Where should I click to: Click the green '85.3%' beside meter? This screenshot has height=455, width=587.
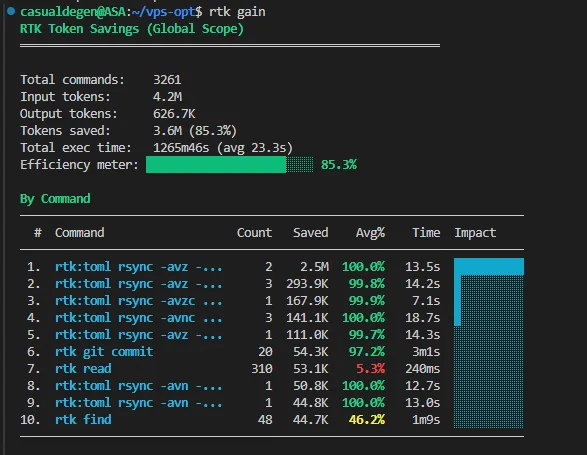pyautogui.click(x=339, y=164)
